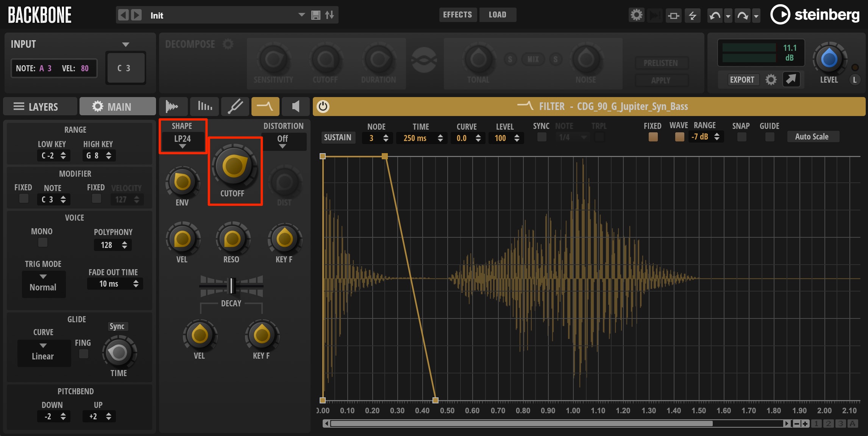Expand the TRIG MODE Normal dropdown
Screen dimensions: 868x436
(x=43, y=283)
